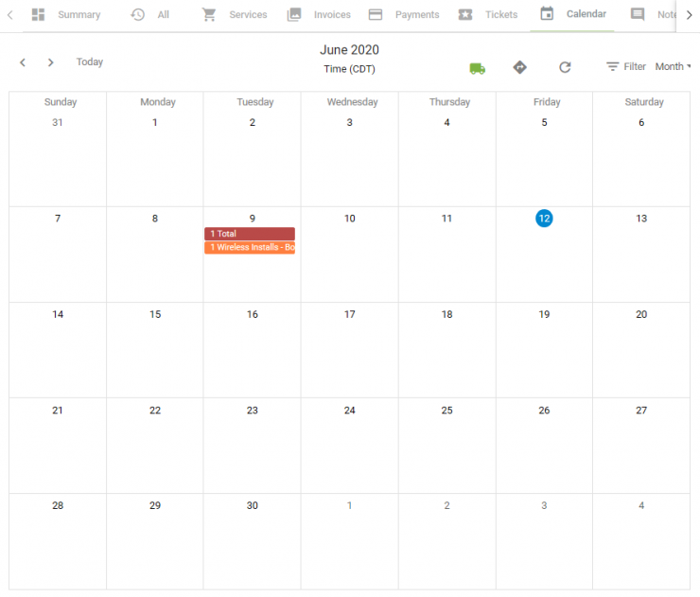This screenshot has height=597, width=700.
Task: Click the Notes chat bubble icon
Action: click(638, 15)
